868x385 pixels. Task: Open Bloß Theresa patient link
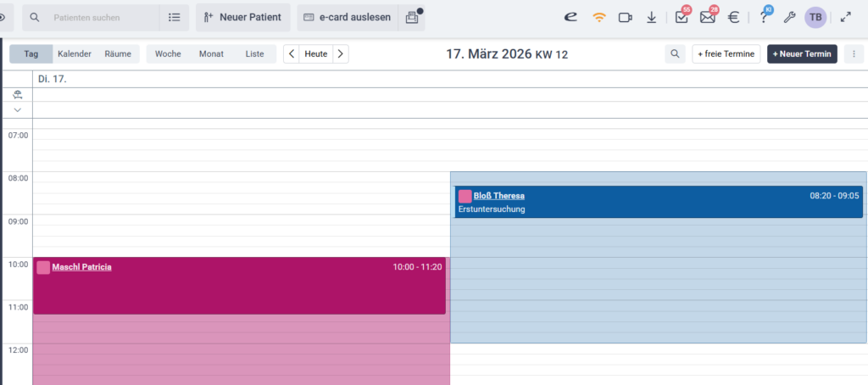pyautogui.click(x=498, y=196)
